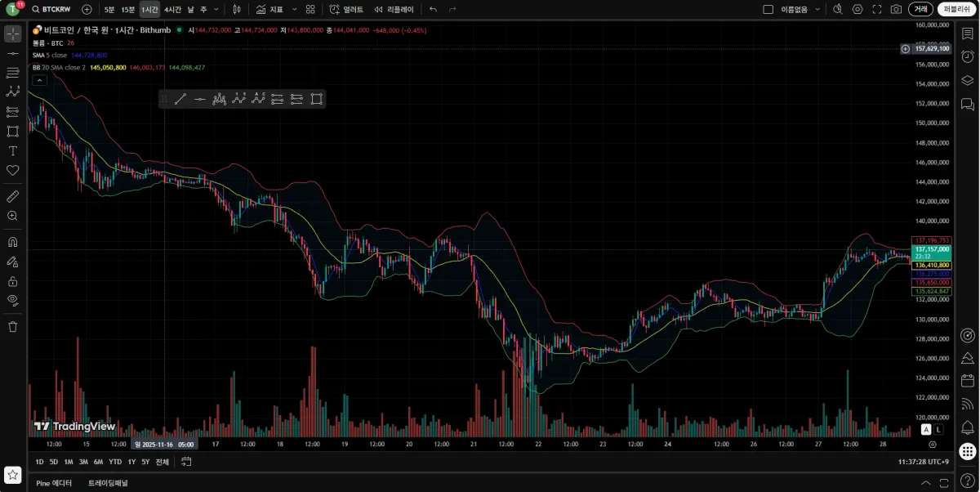Pick the rectangle in floating toolbar

tap(316, 99)
